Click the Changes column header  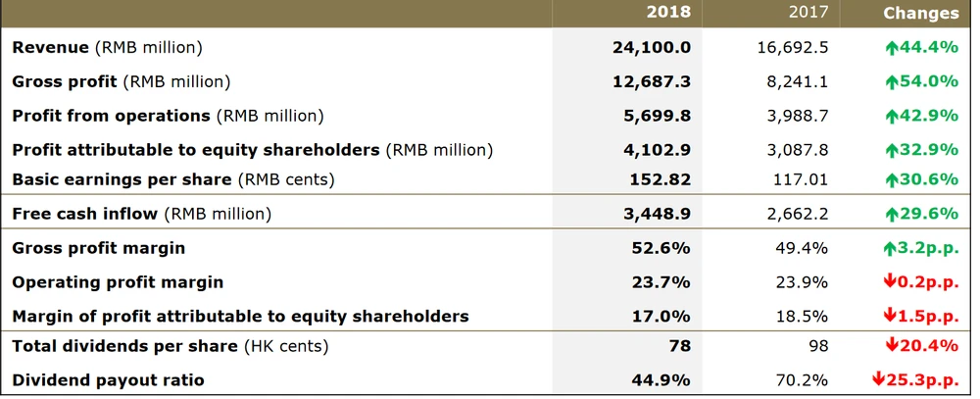click(x=920, y=13)
